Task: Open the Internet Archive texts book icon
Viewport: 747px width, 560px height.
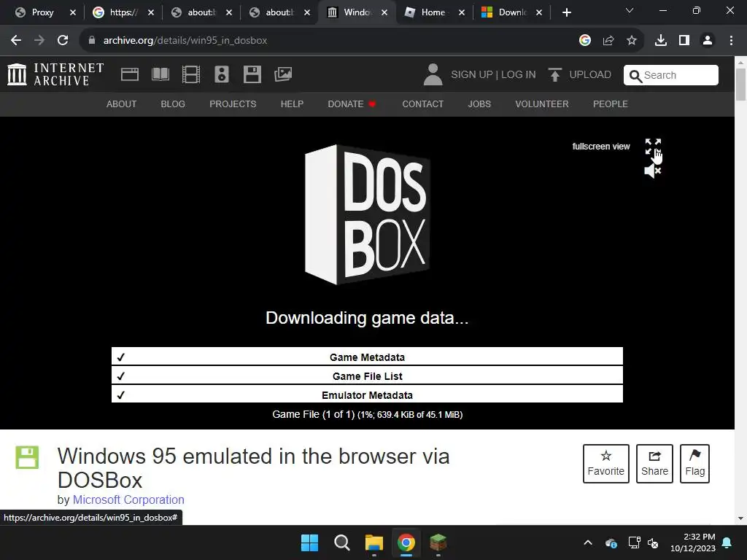Action: click(x=160, y=75)
